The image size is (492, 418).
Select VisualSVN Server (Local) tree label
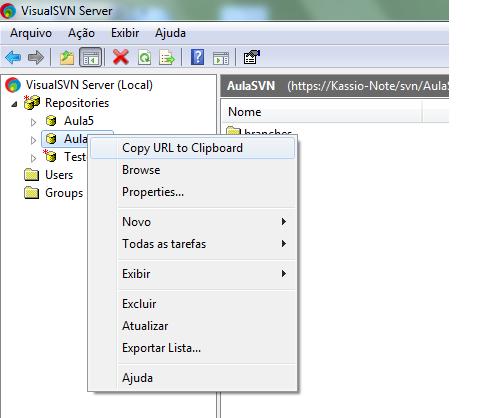[89, 85]
